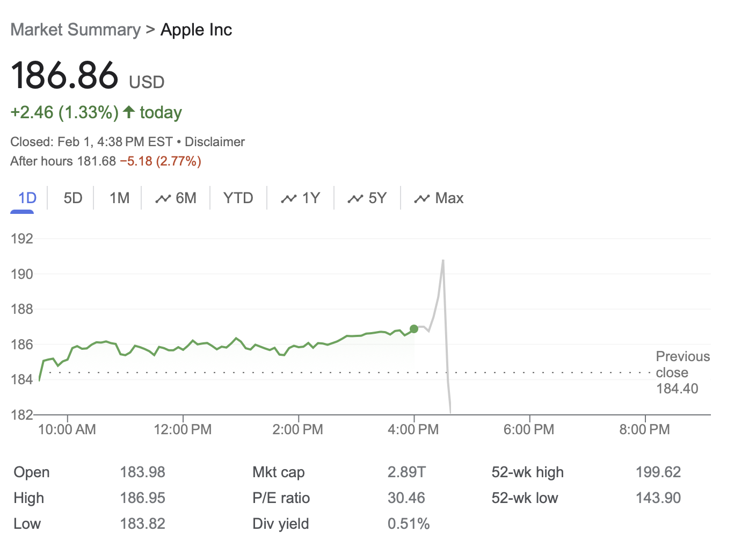Switch to the 1M range tab

click(x=120, y=198)
